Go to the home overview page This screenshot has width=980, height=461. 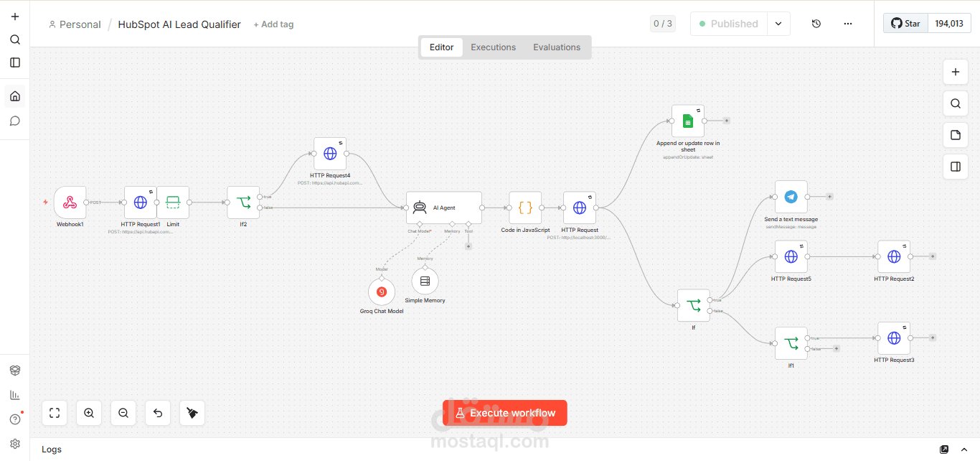click(15, 96)
